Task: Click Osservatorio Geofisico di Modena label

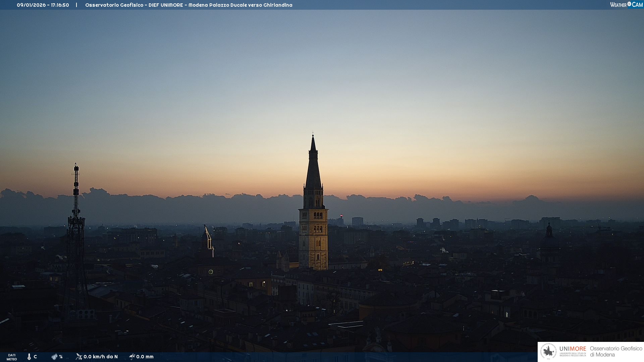Action: click(x=616, y=352)
